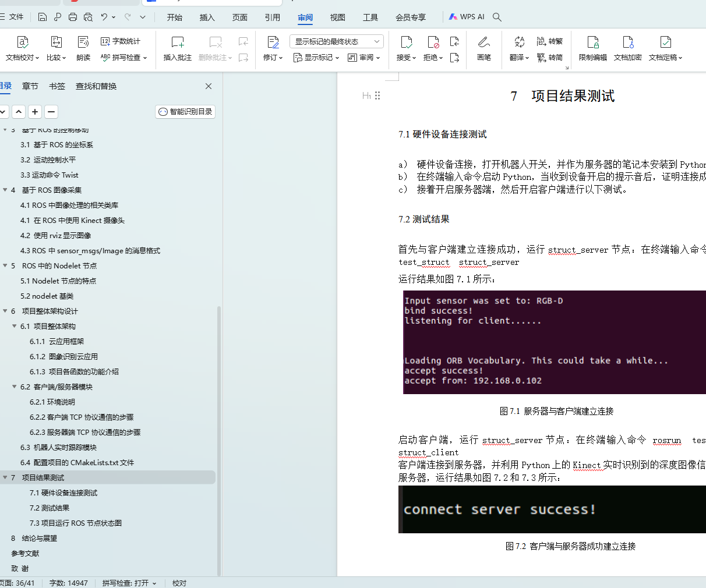Collapse section 7 项目结果测试 arrow

click(x=5, y=477)
